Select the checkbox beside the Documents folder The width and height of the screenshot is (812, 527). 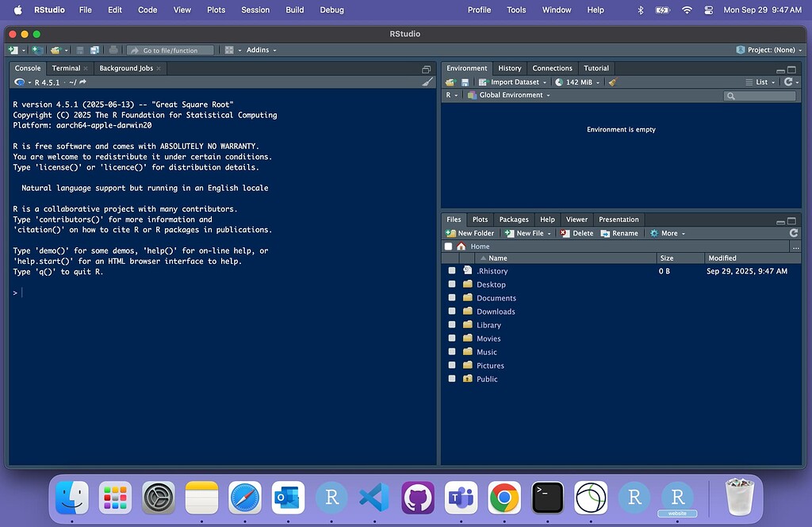pos(452,298)
